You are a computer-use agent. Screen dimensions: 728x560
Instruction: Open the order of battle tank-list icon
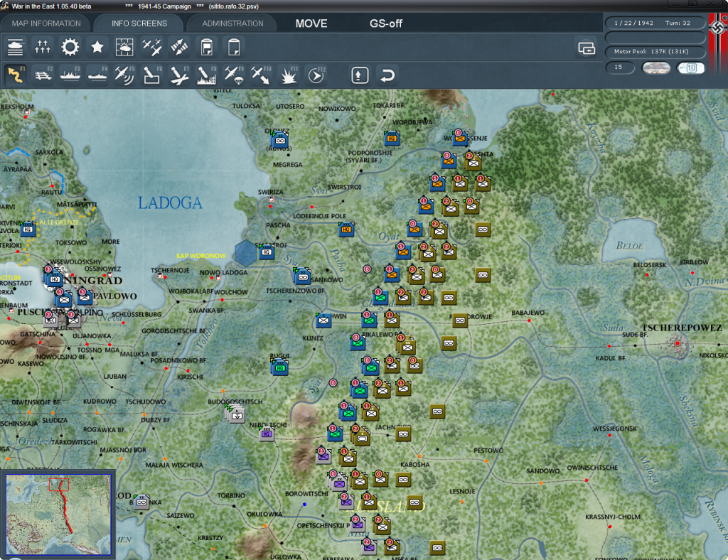click(16, 48)
